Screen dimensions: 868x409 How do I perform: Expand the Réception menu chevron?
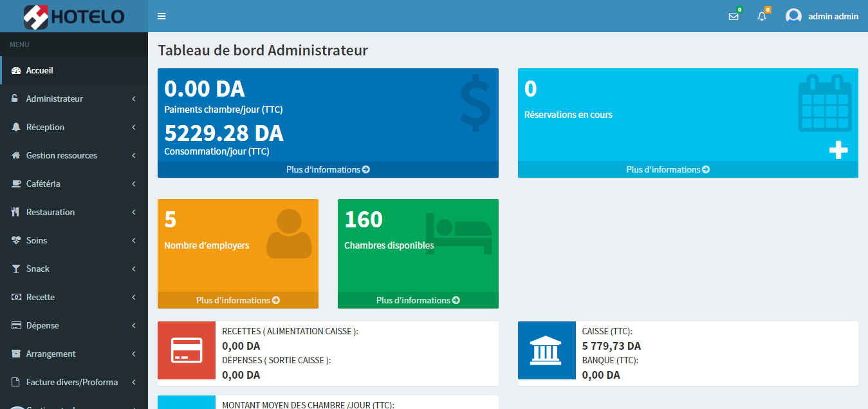[133, 128]
